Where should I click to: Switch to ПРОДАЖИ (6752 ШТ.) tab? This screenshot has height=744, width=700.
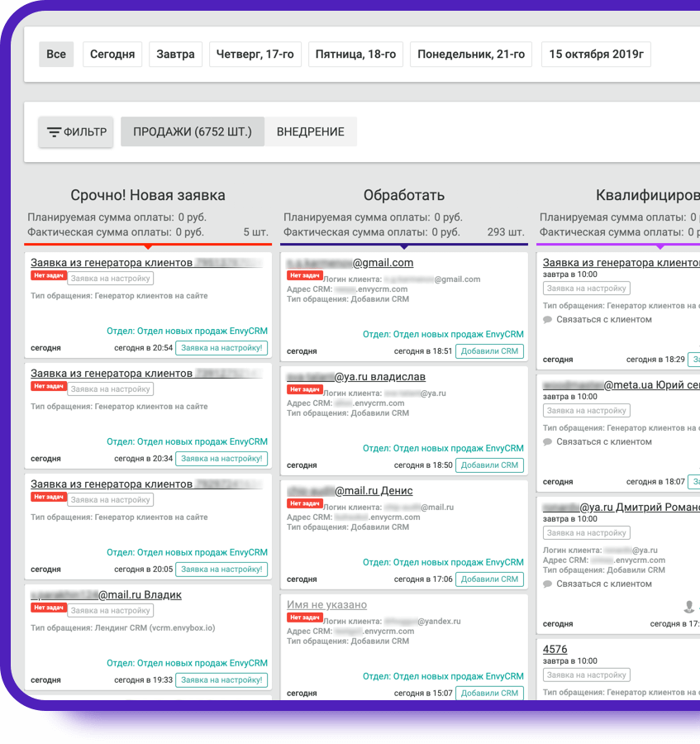point(193,131)
